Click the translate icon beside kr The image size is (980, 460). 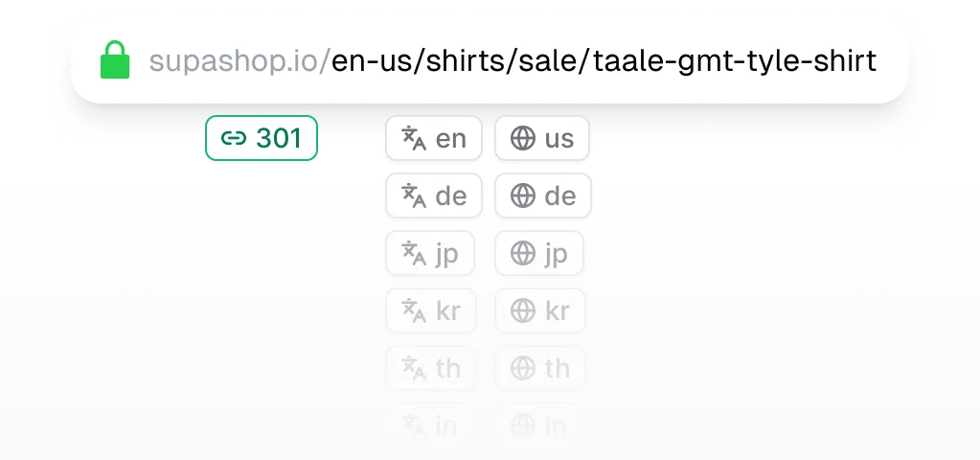click(413, 311)
